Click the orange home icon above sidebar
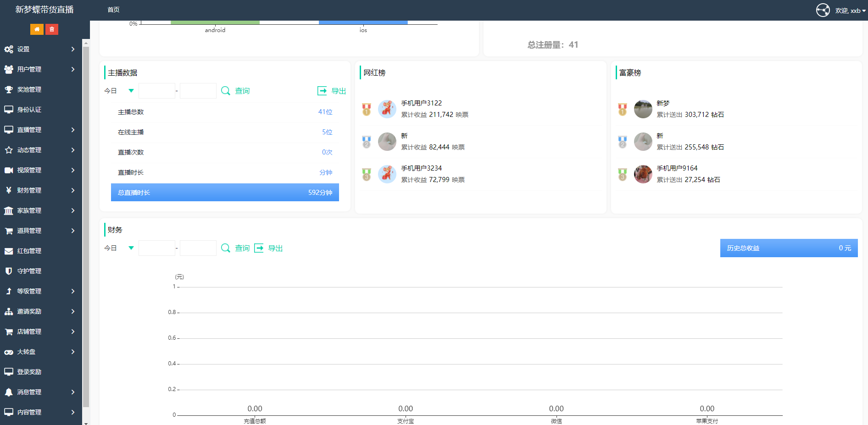868x425 pixels. coord(37,29)
